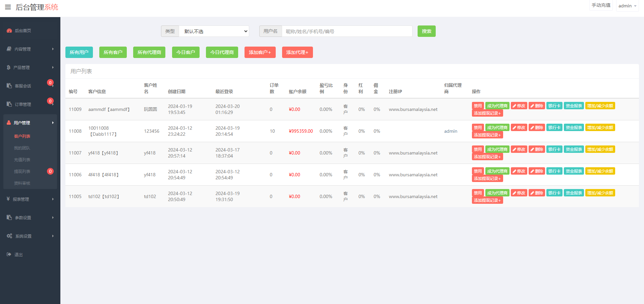Image resolution: width=644 pixels, height=304 pixels.
Task: Click the dashboard icon beside 后台首页
Action: 9,31
